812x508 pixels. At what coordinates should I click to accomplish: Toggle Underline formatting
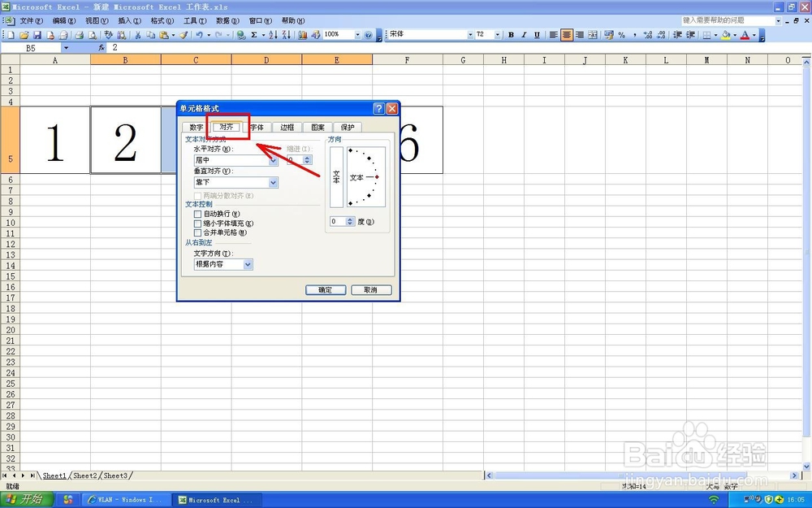click(537, 35)
